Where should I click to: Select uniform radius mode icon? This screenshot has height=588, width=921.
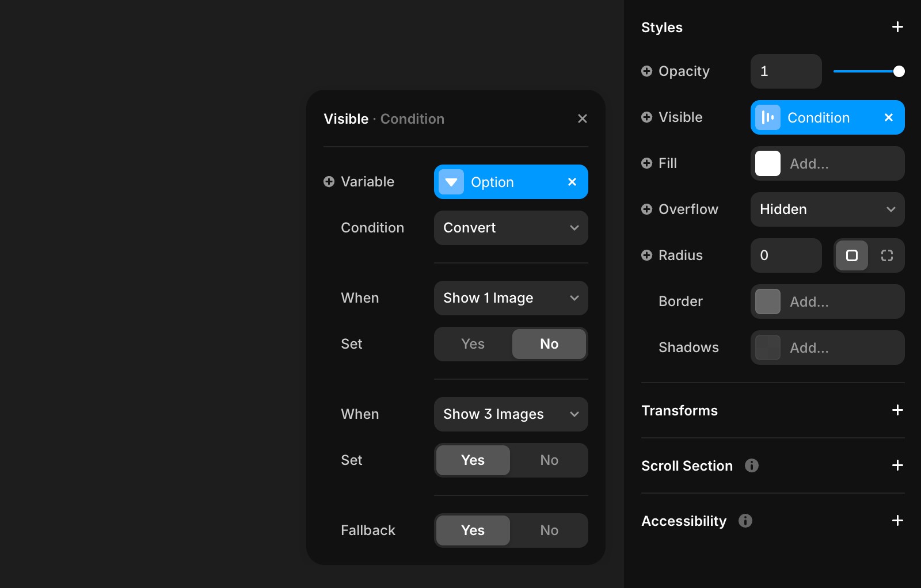click(851, 255)
